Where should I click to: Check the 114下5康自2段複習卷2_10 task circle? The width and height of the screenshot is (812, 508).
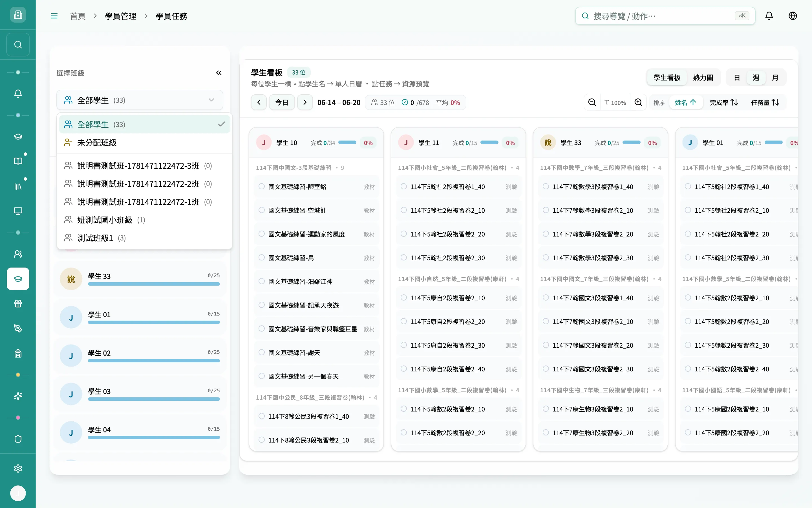404,298
